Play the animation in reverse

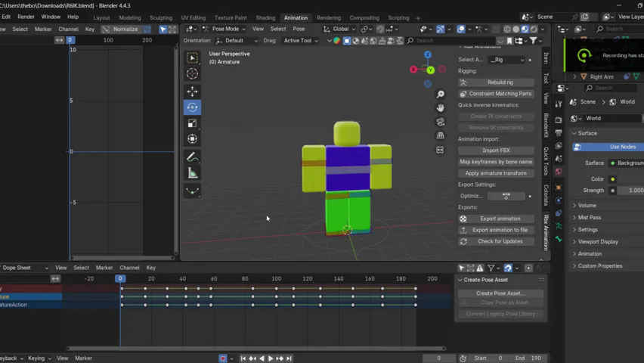[262, 358]
